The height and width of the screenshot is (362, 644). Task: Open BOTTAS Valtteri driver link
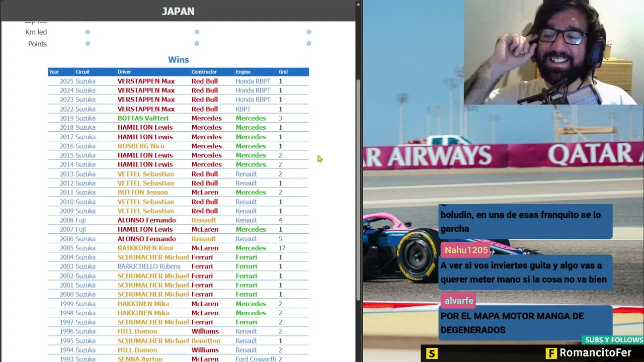pyautogui.click(x=143, y=118)
